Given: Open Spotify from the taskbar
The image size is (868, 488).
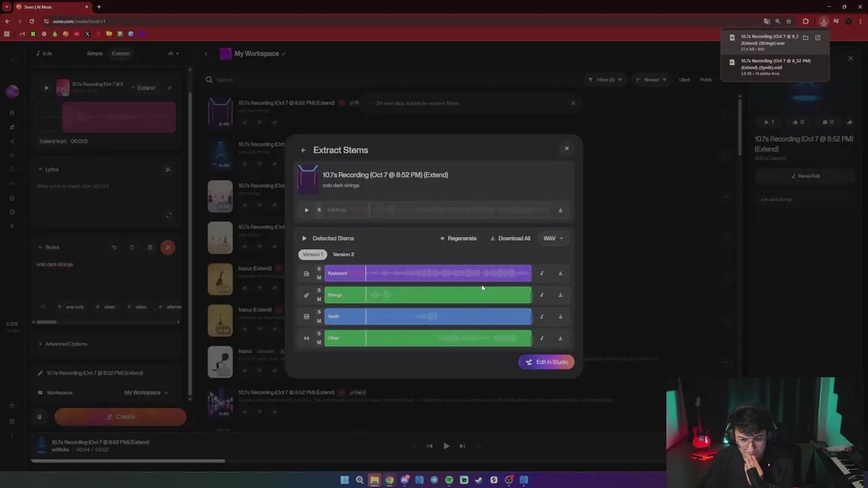Looking at the screenshot, I should [x=449, y=480].
